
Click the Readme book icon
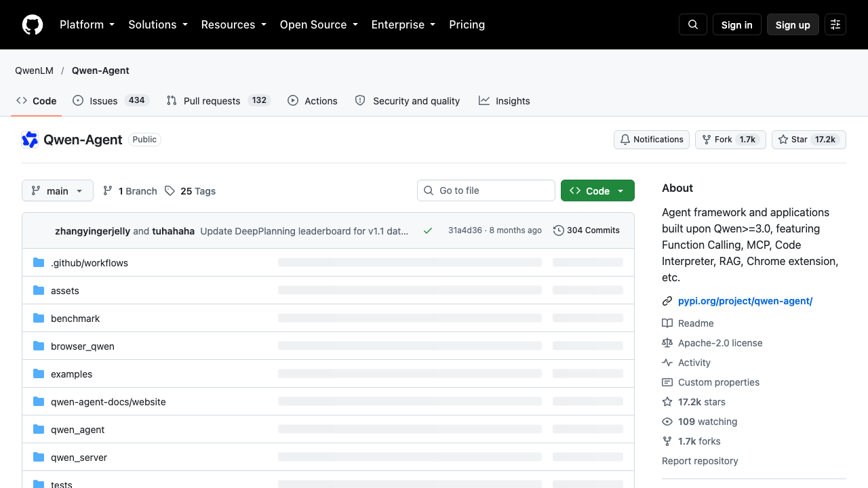click(x=667, y=323)
